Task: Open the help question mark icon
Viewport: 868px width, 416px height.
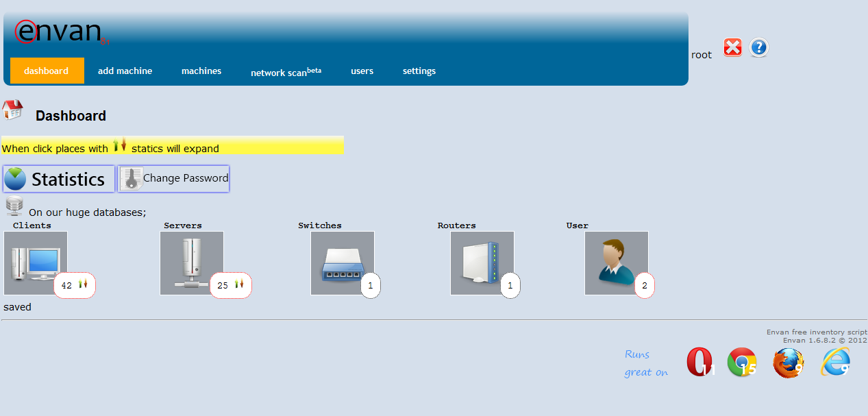Action: 758,47
